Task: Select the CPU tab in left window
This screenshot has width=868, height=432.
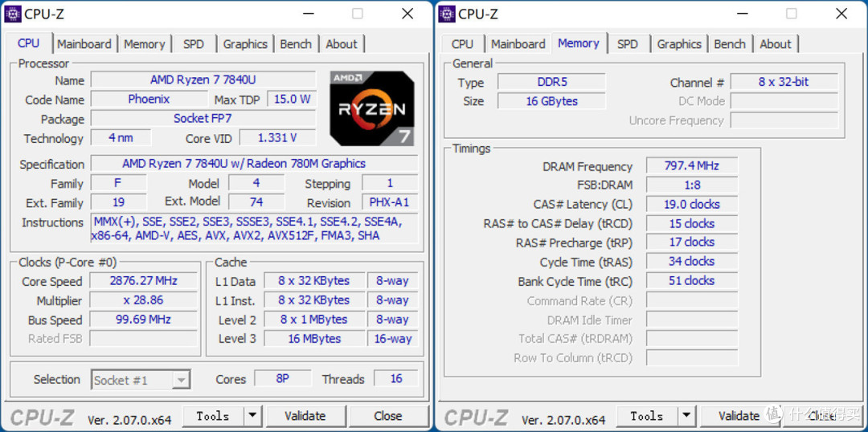Action: pos(29,43)
